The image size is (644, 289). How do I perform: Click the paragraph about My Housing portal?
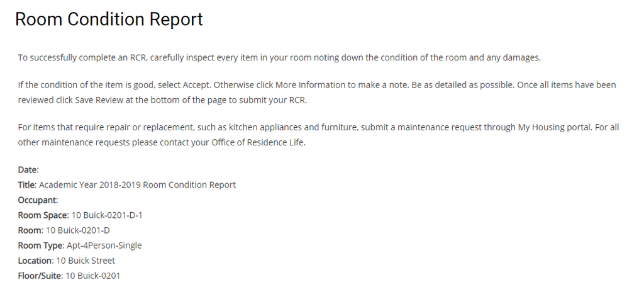click(x=318, y=134)
